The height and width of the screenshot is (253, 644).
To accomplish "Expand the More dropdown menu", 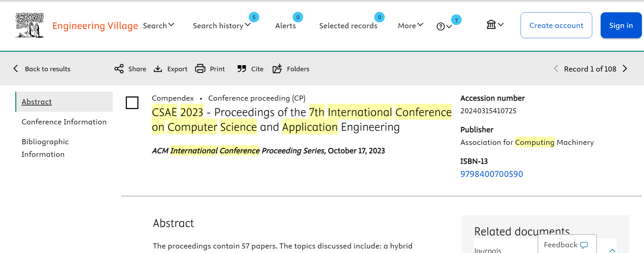I will pyautogui.click(x=410, y=26).
